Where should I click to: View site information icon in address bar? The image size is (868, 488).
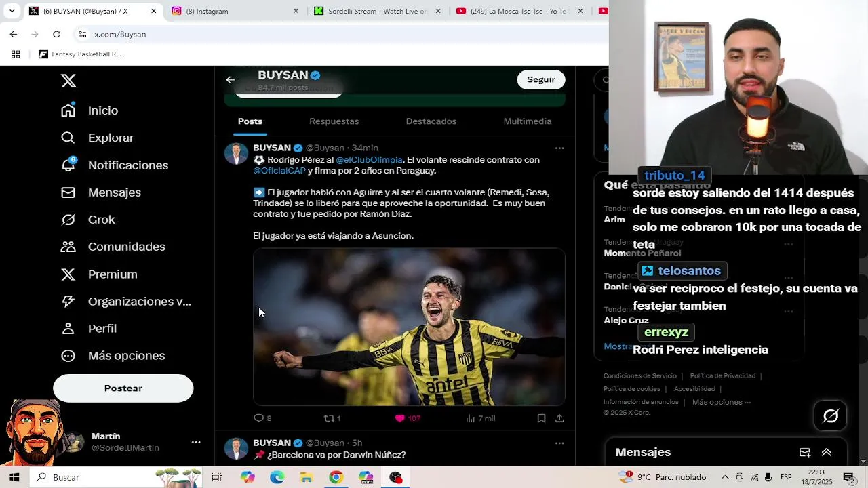click(x=82, y=34)
